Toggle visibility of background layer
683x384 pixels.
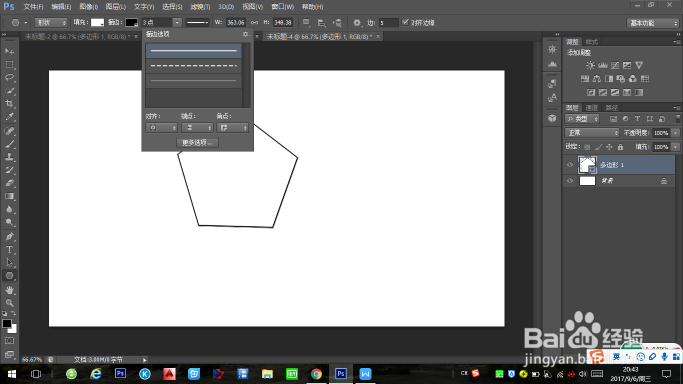click(x=570, y=181)
